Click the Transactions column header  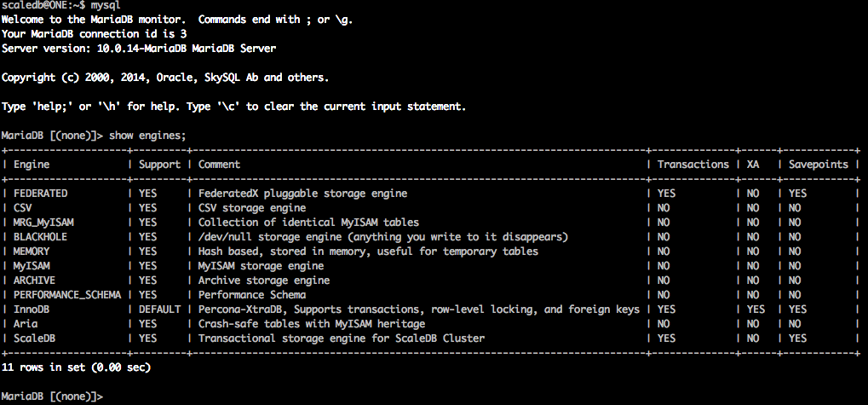pyautogui.click(x=693, y=165)
